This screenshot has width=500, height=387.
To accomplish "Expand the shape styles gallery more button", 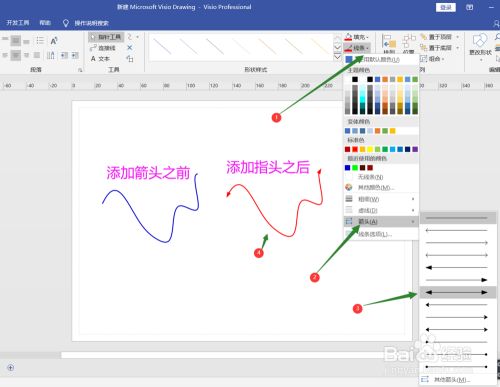I will [x=337, y=57].
